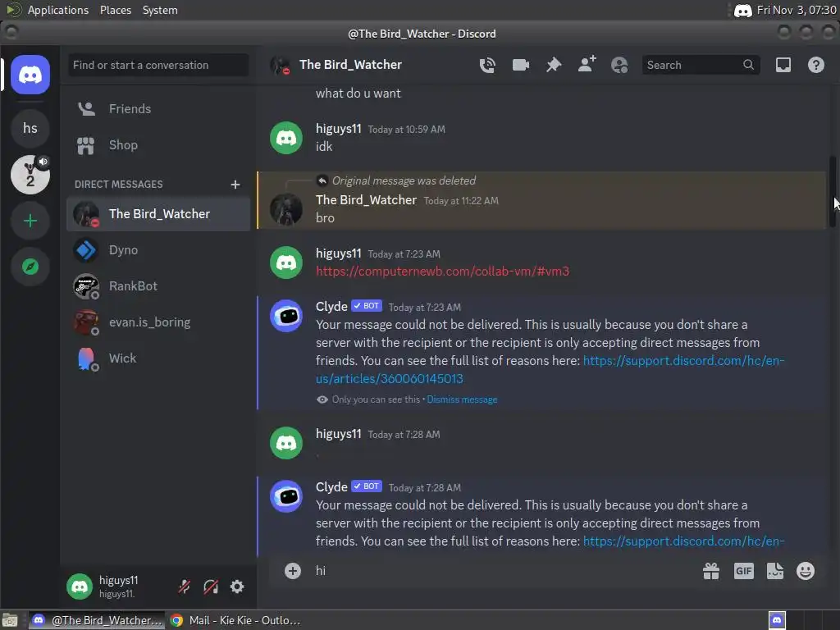The height and width of the screenshot is (630, 840).
Task: Dismiss Clyde's 7:23 message
Action: click(462, 399)
